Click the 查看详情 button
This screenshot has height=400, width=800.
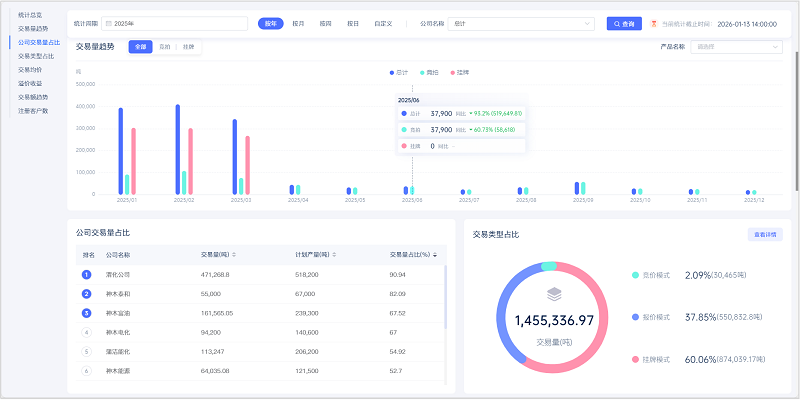(x=765, y=234)
